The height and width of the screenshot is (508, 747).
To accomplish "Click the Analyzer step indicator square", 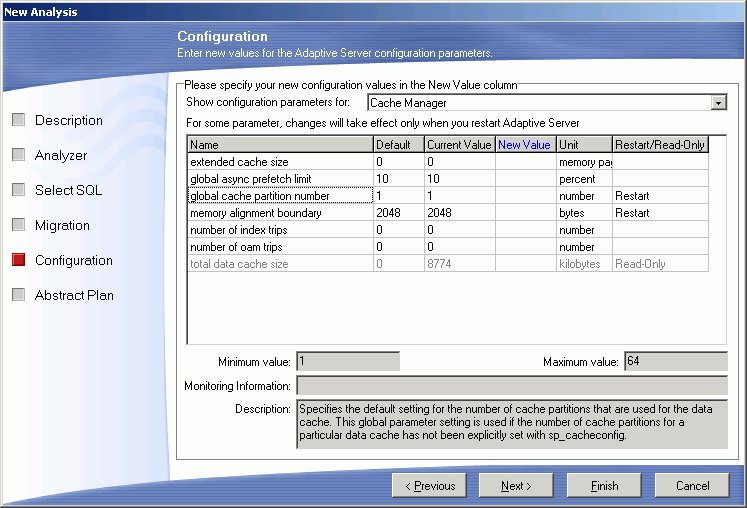I will point(19,156).
